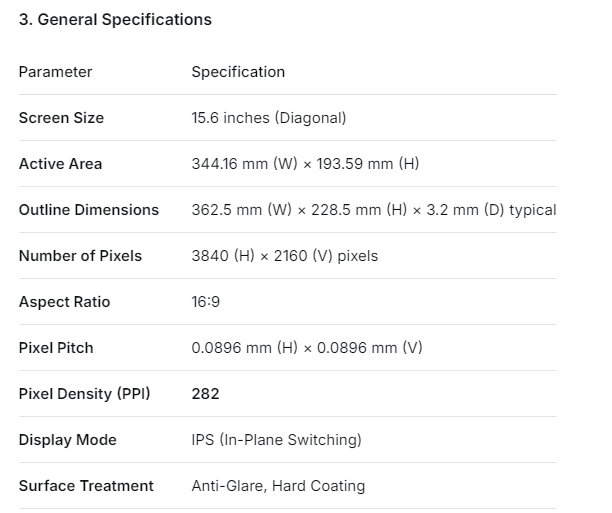Select the 'Aspect Ratio' row label
This screenshot has width=612, height=513.
[x=64, y=302]
